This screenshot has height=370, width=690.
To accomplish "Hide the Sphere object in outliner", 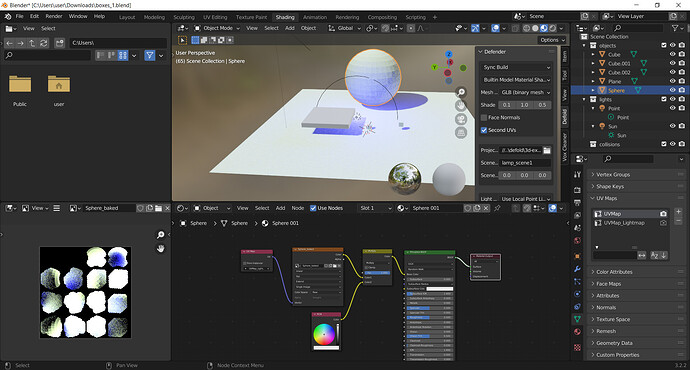I will click(672, 90).
